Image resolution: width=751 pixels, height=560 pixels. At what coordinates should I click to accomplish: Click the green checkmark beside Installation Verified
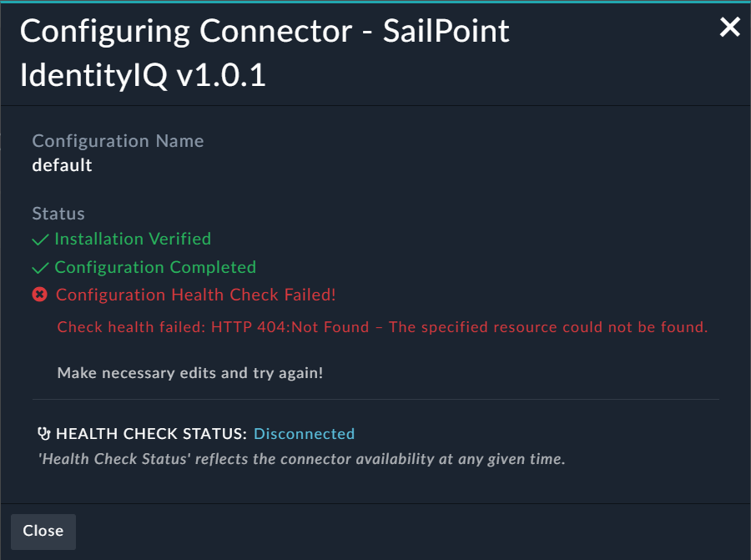(38, 240)
